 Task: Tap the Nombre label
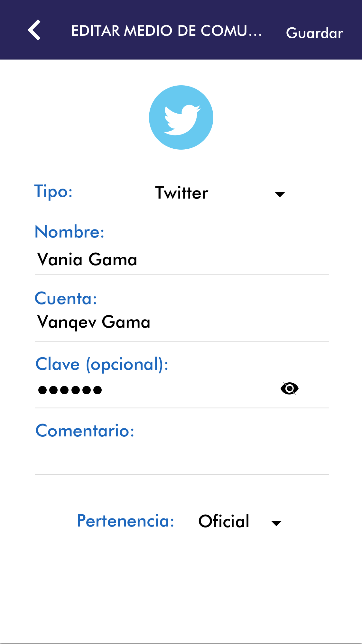click(x=70, y=232)
